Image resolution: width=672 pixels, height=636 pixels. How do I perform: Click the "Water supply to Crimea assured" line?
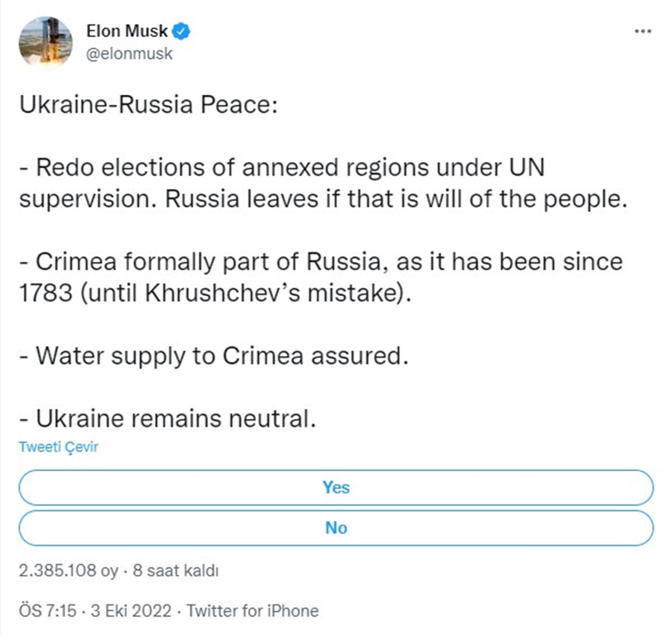[x=216, y=356]
